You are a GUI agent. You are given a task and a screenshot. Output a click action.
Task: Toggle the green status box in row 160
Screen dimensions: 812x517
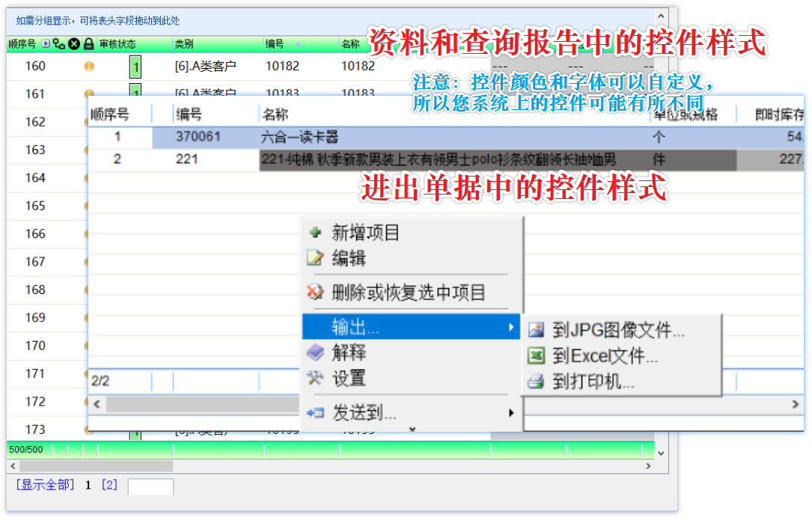coord(135,67)
